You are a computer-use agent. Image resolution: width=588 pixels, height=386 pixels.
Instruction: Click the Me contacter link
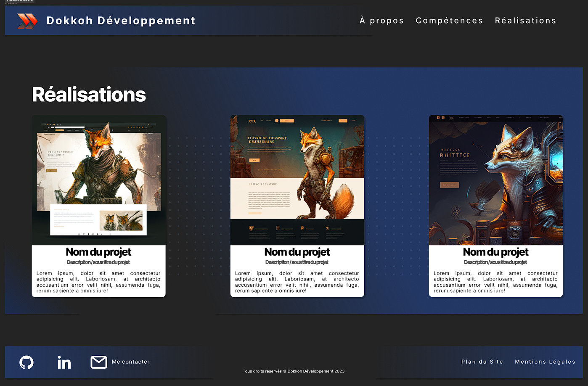pos(130,362)
